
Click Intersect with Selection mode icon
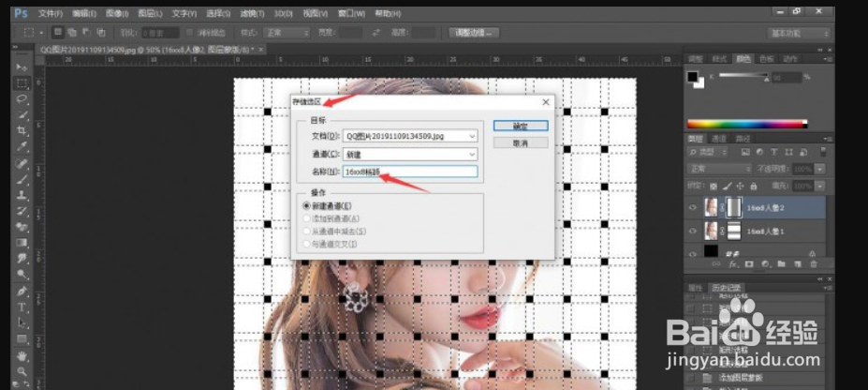(x=101, y=33)
